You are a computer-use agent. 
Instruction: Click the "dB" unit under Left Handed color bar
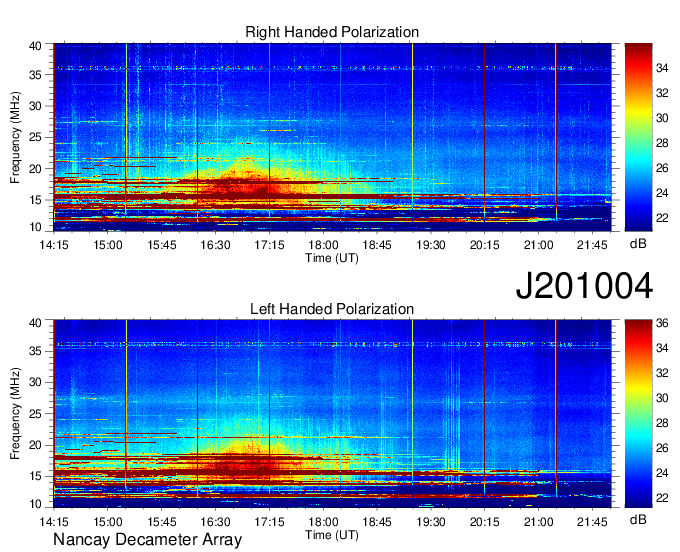click(638, 519)
